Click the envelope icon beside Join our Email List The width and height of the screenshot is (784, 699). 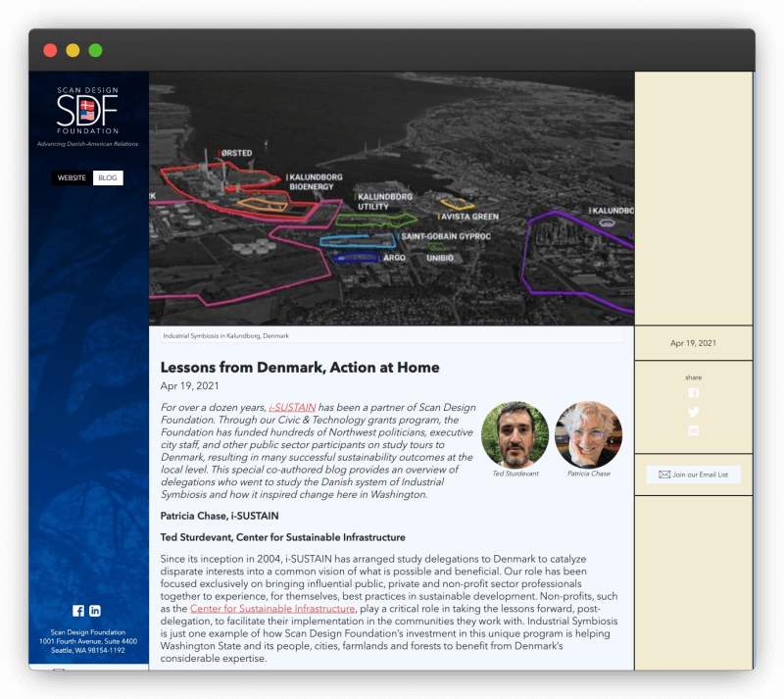click(x=663, y=474)
